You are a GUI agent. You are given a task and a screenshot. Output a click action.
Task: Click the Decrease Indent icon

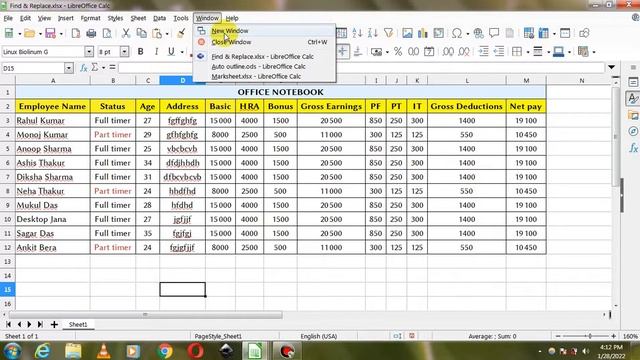[x=499, y=51]
